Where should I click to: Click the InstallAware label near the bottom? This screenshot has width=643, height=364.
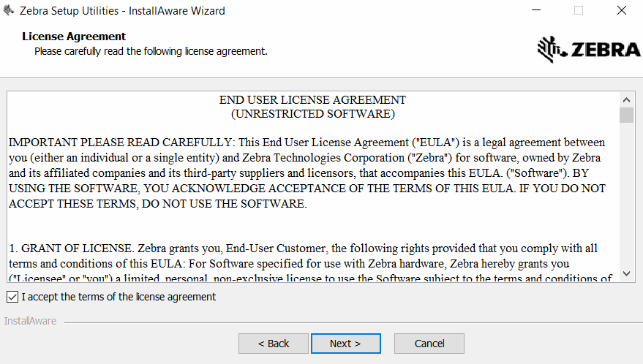pos(30,321)
